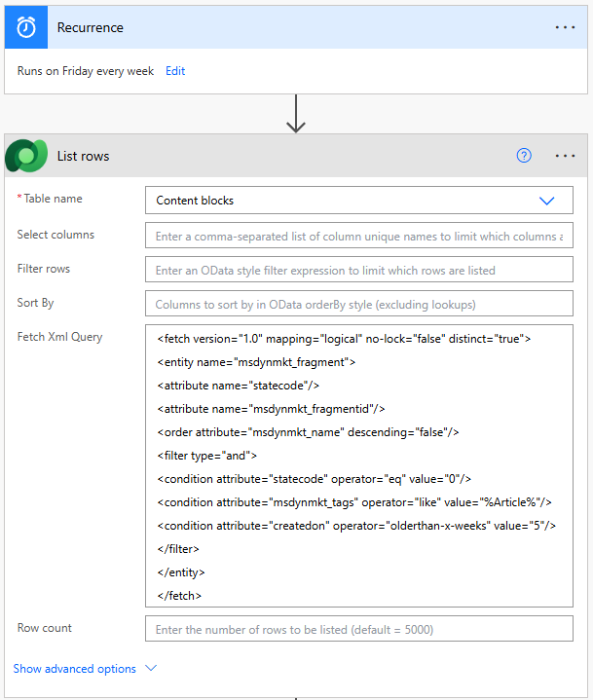Collapse the List rows card via its title
This screenshot has height=700, width=593.
[x=84, y=156]
